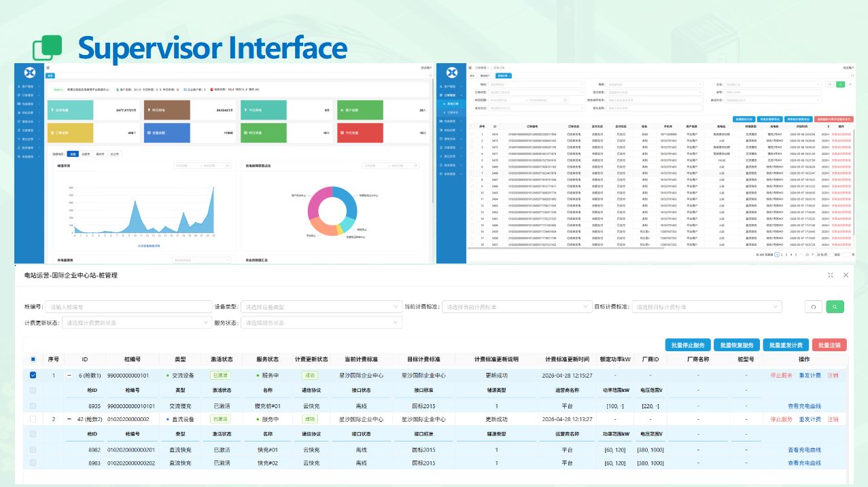Click the reset icon beside green search in pile management
868x487 pixels.
click(813, 306)
